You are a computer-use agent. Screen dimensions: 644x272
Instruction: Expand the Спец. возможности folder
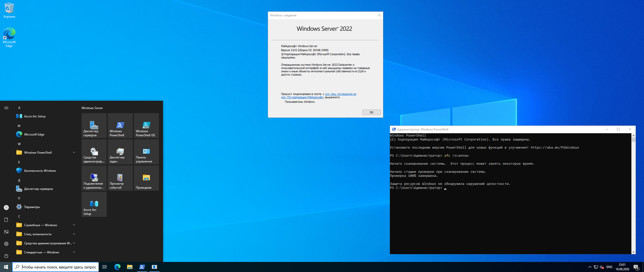click(x=46, y=234)
